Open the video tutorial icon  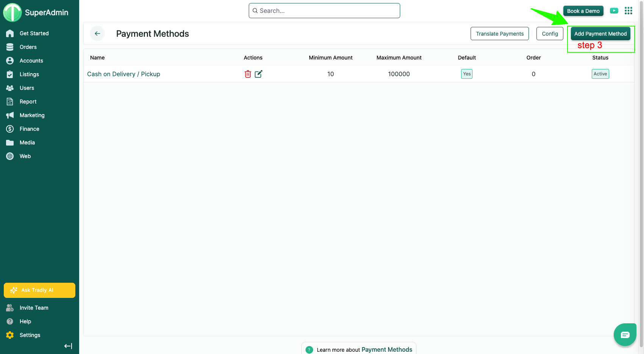[x=614, y=11]
